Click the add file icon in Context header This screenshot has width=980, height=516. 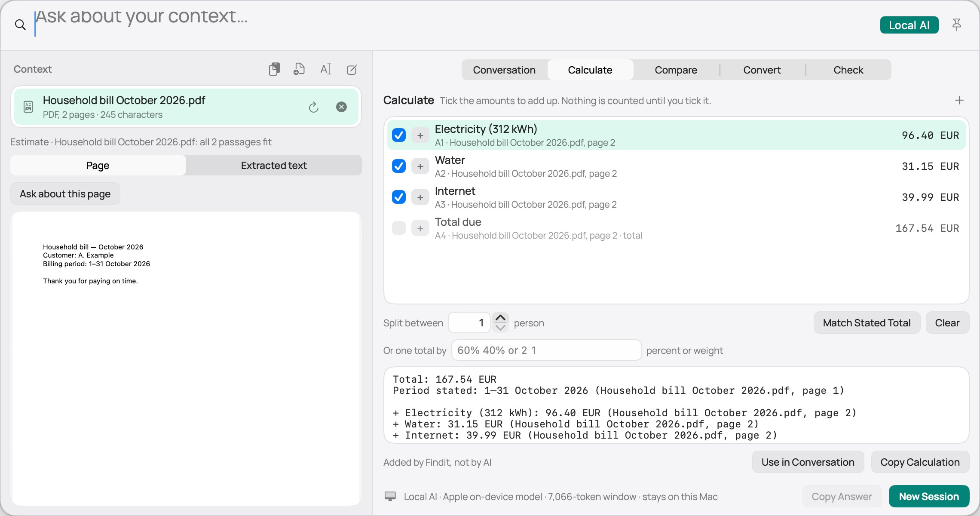(299, 69)
